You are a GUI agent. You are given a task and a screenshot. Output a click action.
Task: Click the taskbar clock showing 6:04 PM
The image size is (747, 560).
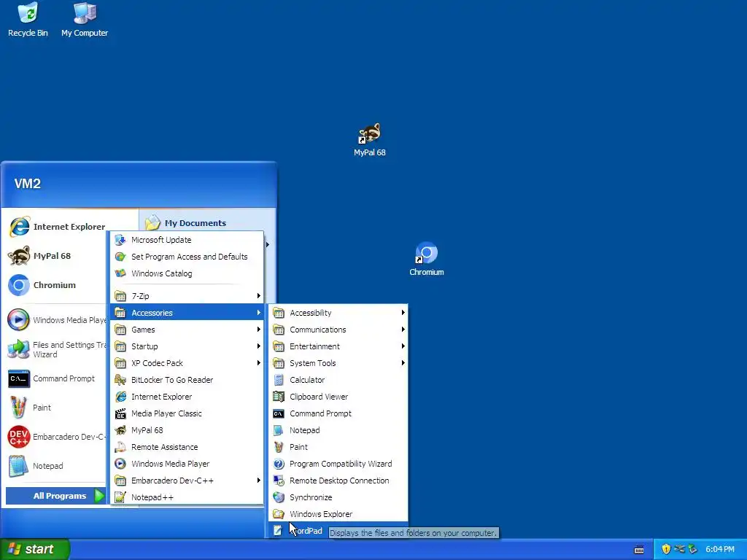click(720, 550)
